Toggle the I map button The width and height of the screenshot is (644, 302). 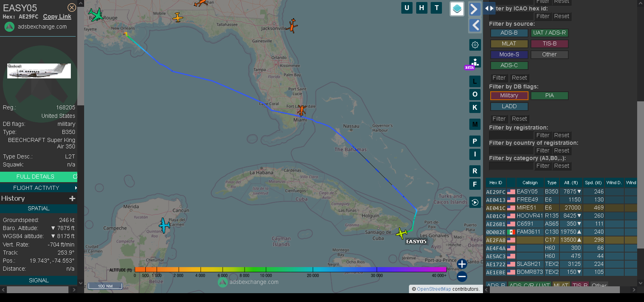(x=475, y=154)
